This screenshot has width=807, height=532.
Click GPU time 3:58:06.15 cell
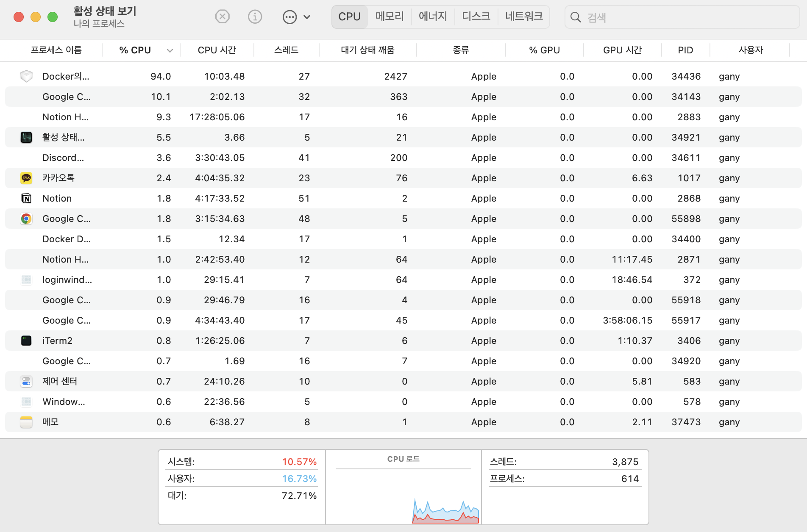[x=627, y=320]
